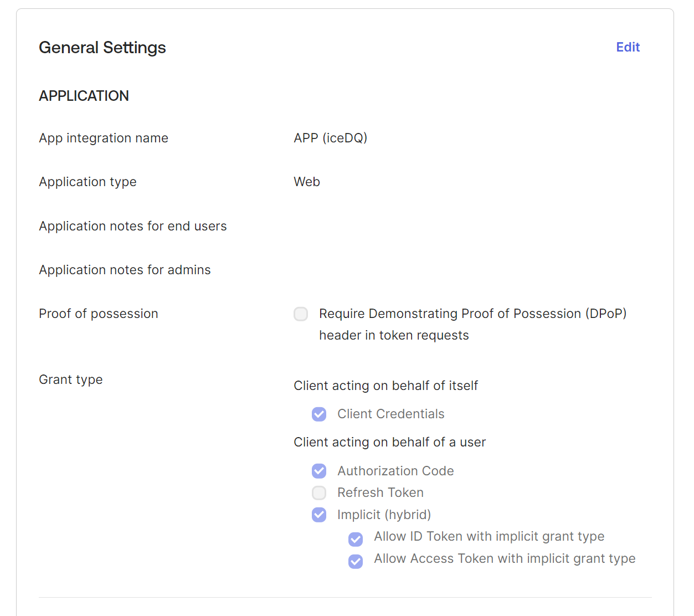Click the Edit link in General Settings
The width and height of the screenshot is (694, 616).
coord(628,47)
